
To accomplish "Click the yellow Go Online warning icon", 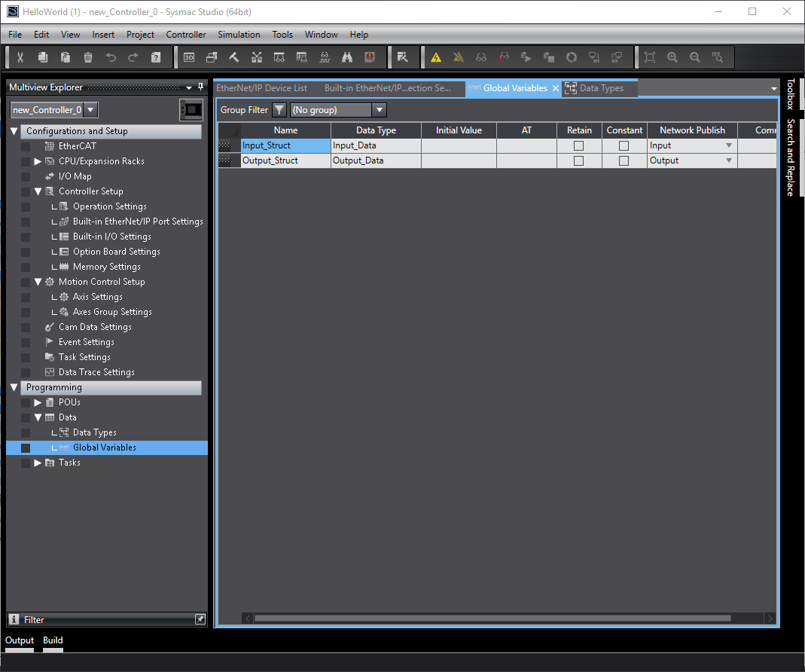I will pyautogui.click(x=436, y=57).
